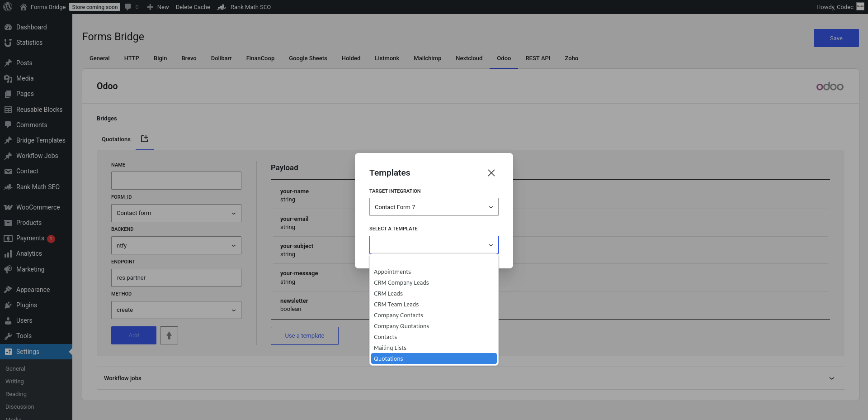The width and height of the screenshot is (868, 420).
Task: Open Users in the sidebar
Action: coord(36,320)
